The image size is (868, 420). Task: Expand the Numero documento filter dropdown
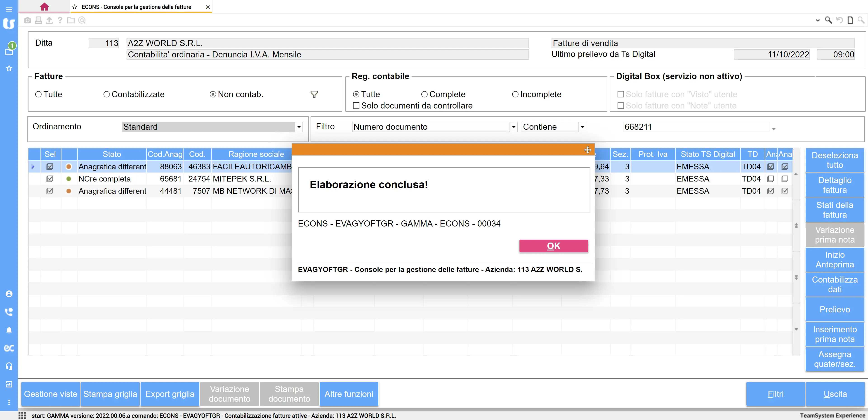click(x=514, y=127)
